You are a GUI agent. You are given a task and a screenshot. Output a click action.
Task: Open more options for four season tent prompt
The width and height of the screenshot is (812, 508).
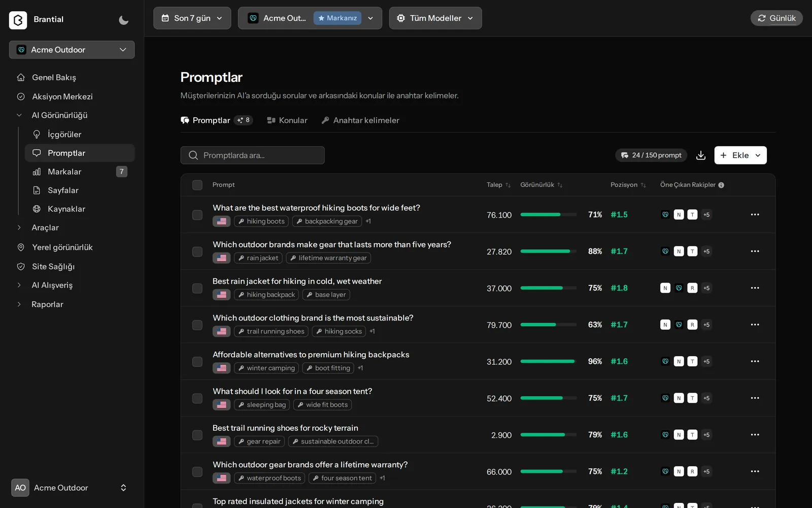pos(755,398)
